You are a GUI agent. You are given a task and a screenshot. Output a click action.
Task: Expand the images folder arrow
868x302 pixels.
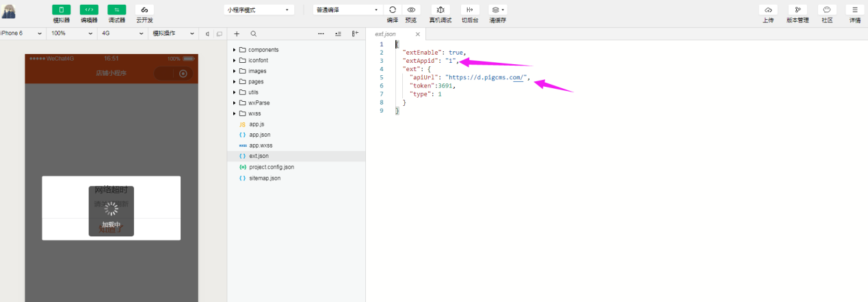tap(235, 71)
